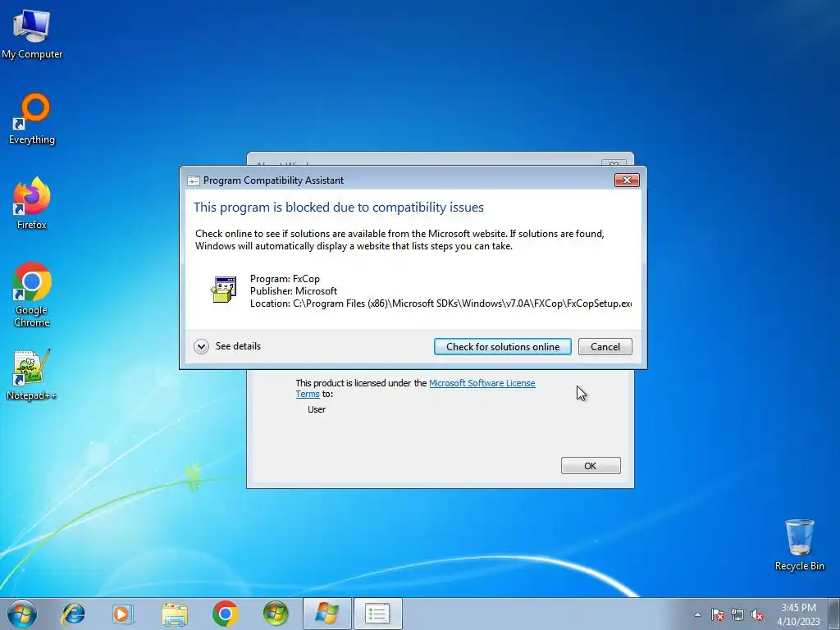Click the "Program: FxCop" text
The height and width of the screenshot is (630, 840).
(x=285, y=279)
